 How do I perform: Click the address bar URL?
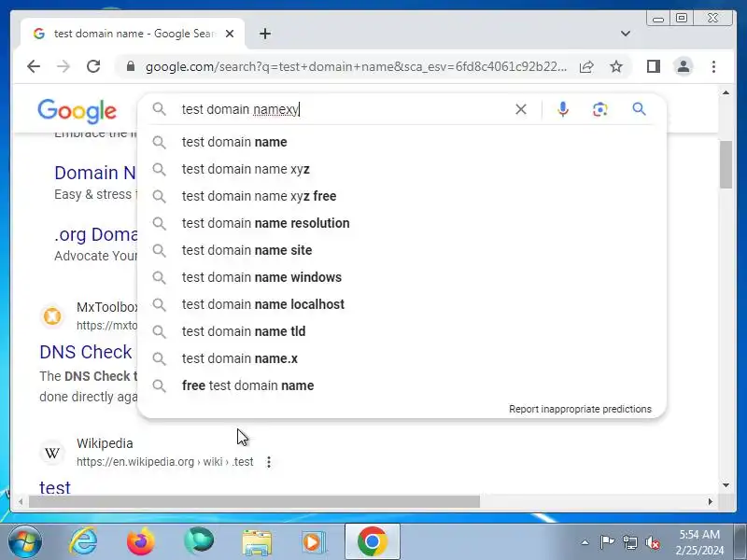click(357, 66)
